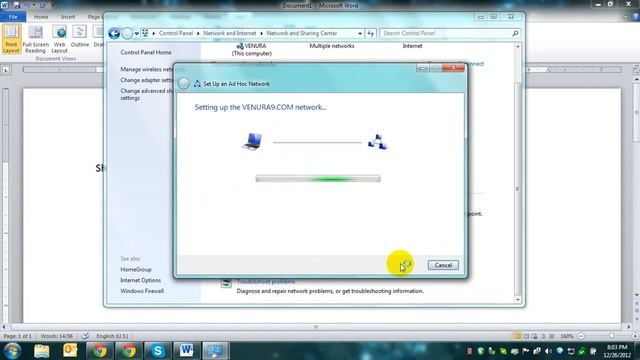
Task: Open the Windows Start menu
Action: [x=12, y=351]
